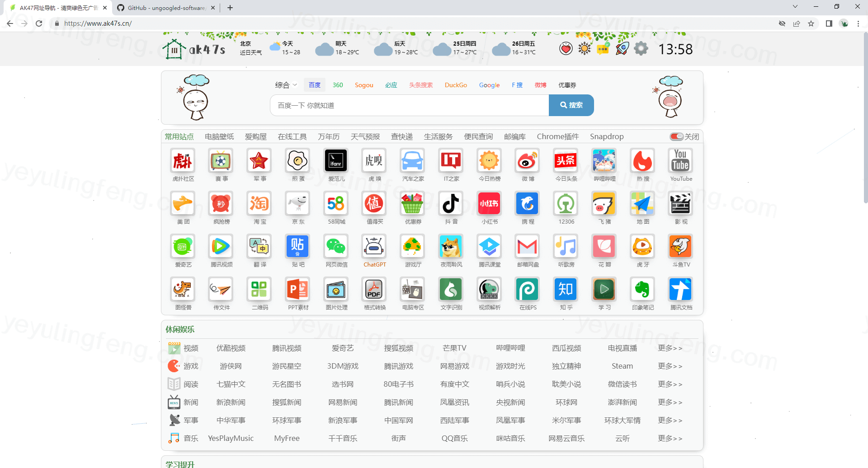The image size is (868, 468).
Task: Open the Steam link
Action: click(622, 366)
